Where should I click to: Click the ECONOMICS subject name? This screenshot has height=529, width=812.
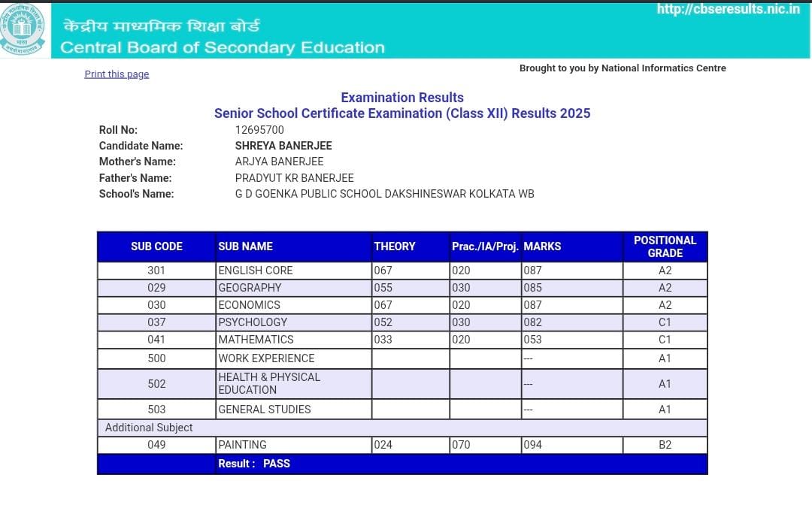(x=249, y=305)
